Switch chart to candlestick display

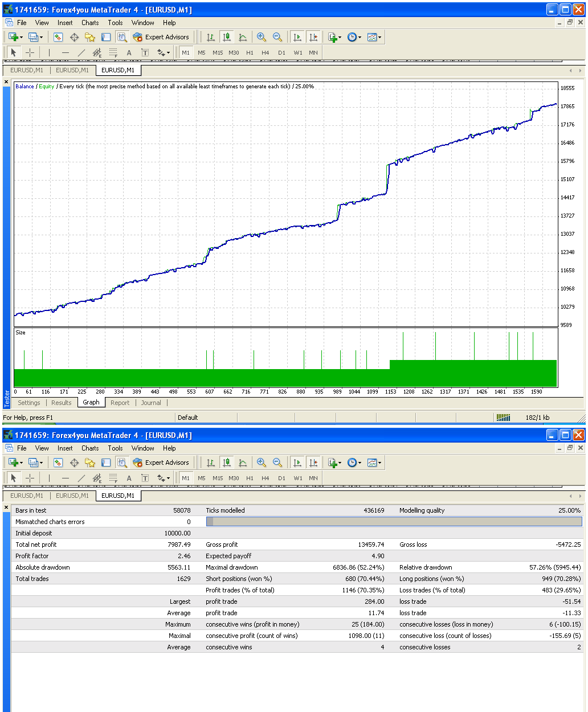tap(227, 36)
